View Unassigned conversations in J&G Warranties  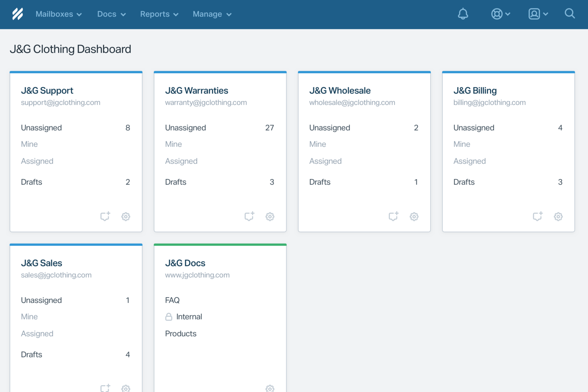(185, 128)
